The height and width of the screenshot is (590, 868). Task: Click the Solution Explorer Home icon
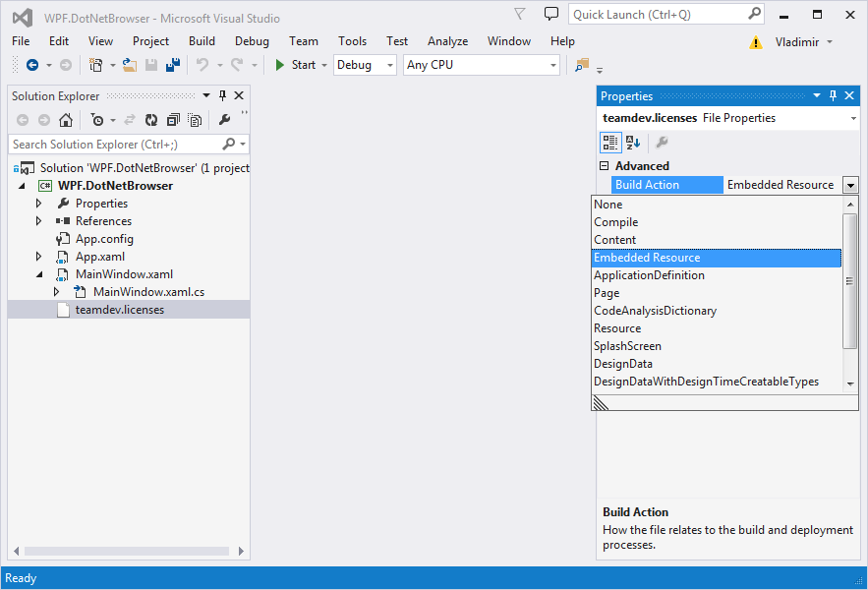pyautogui.click(x=66, y=120)
